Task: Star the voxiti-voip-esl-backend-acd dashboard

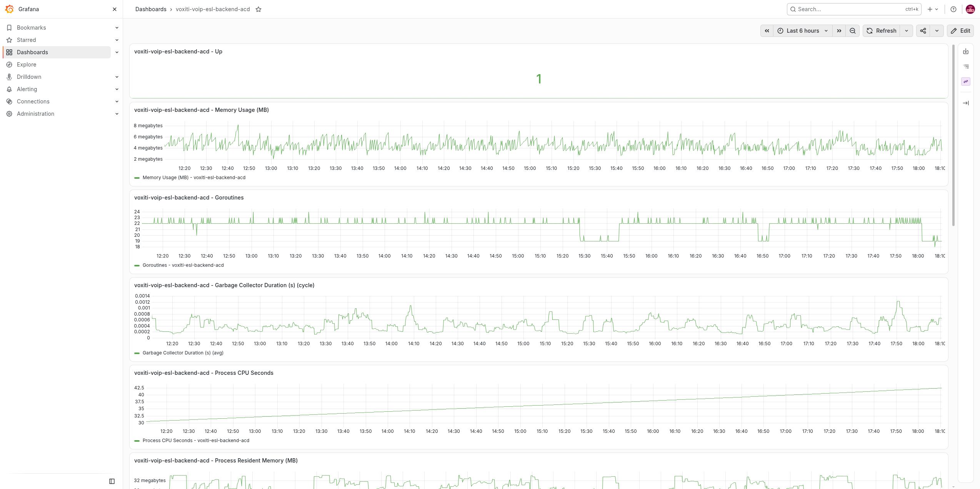Action: click(258, 9)
